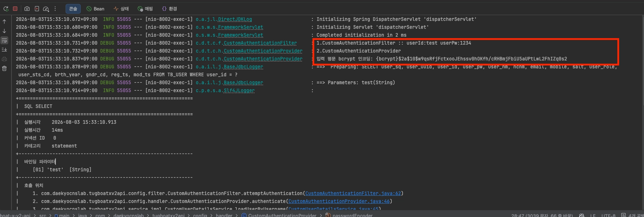The image size is (644, 217).
Task: Open the three-dot more actions menu
Action: point(55,9)
